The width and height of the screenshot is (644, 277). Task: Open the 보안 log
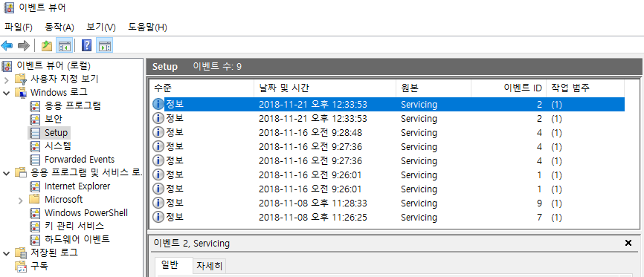click(54, 119)
